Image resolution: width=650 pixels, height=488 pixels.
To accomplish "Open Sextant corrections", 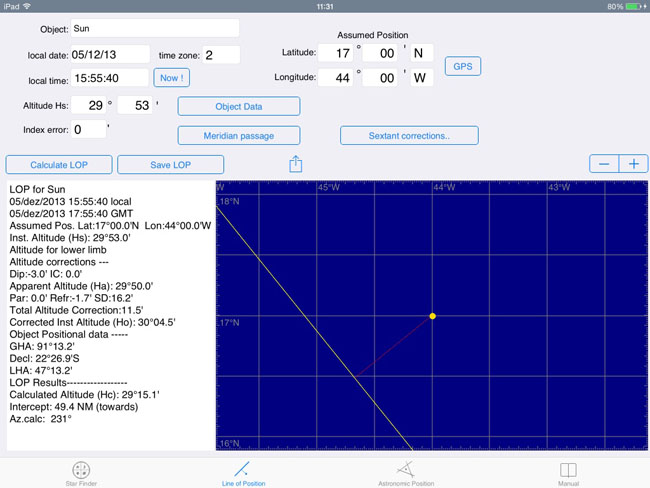I will (409, 136).
